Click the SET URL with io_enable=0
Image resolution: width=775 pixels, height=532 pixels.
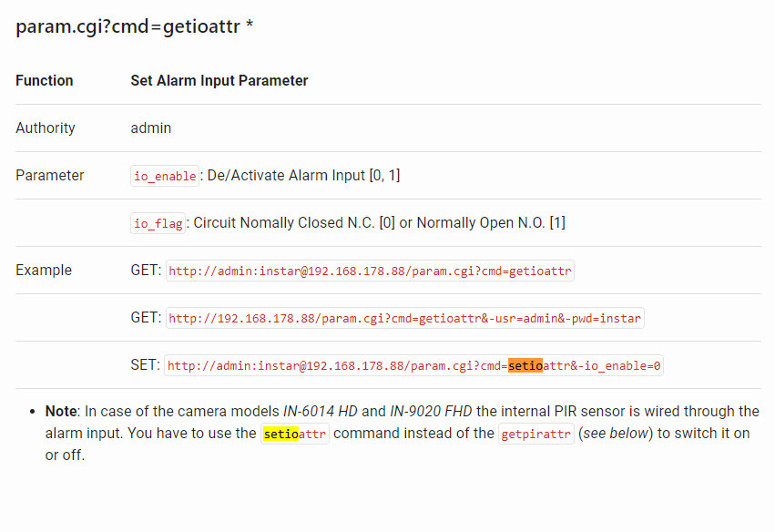(x=413, y=366)
